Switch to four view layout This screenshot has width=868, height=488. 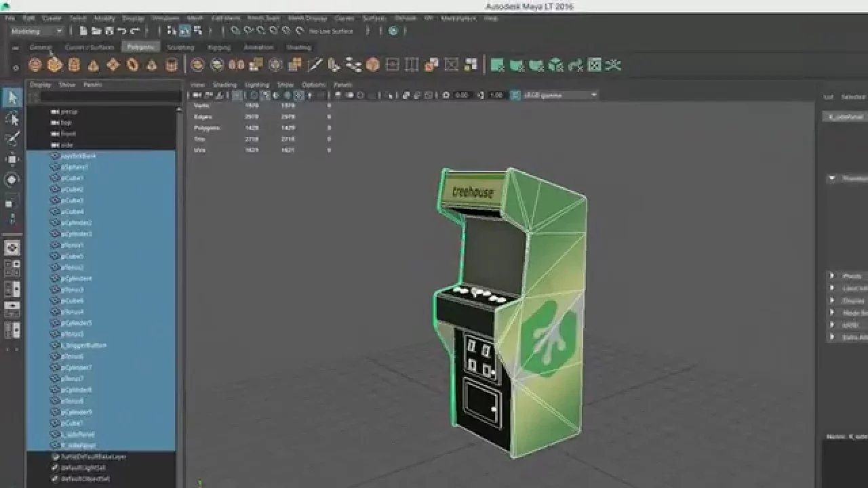tap(12, 269)
